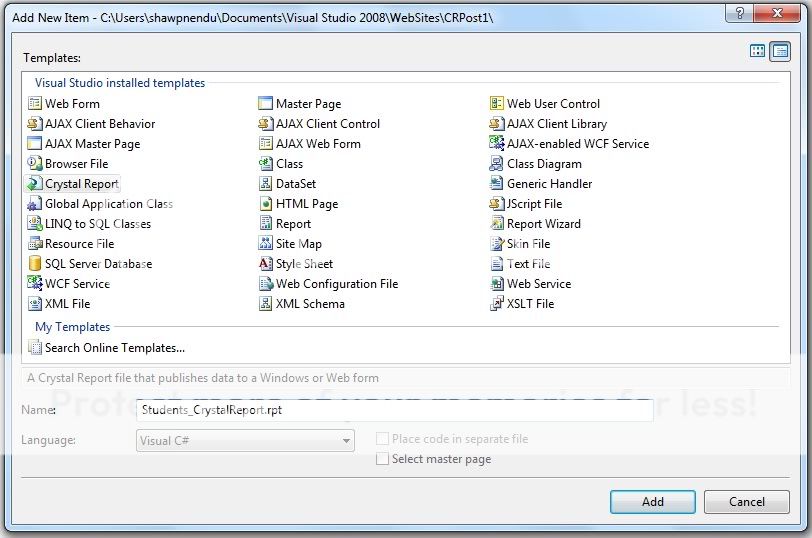The width and height of the screenshot is (812, 538).
Task: Toggle Place code in separate file checkbox
Action: (382, 439)
